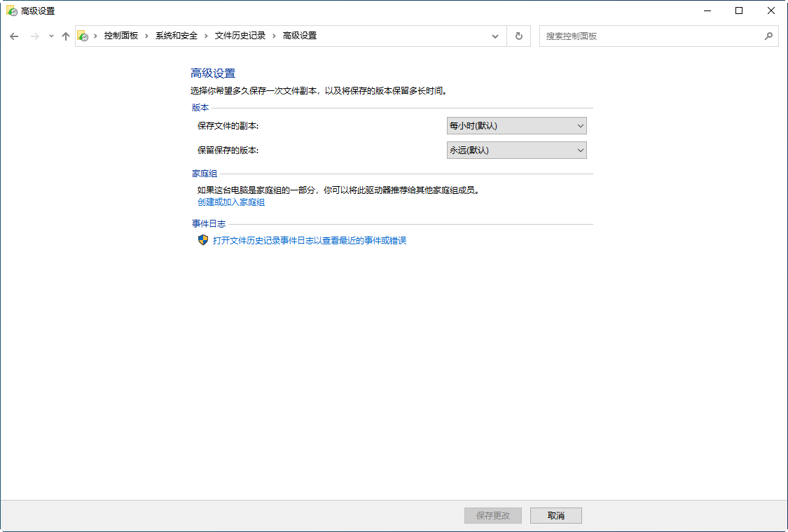This screenshot has width=788, height=532.
Task: Open the 保留保存的版本 retention dropdown
Action: [516, 150]
